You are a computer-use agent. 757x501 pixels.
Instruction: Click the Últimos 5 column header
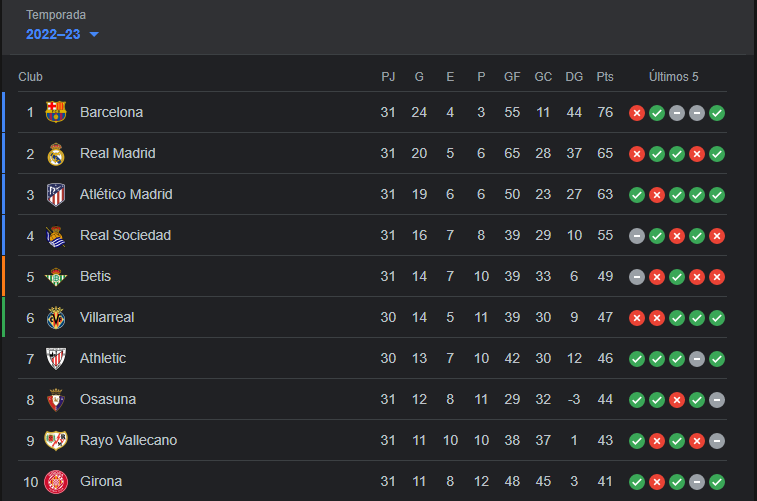tap(673, 77)
